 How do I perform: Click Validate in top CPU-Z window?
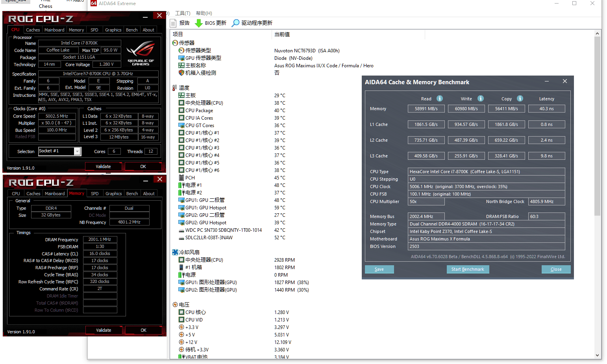click(103, 166)
